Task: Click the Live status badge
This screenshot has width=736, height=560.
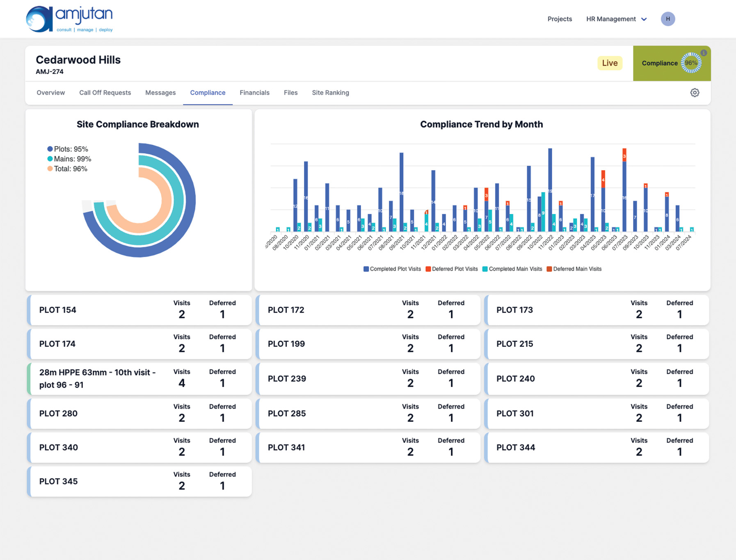Action: pyautogui.click(x=610, y=63)
